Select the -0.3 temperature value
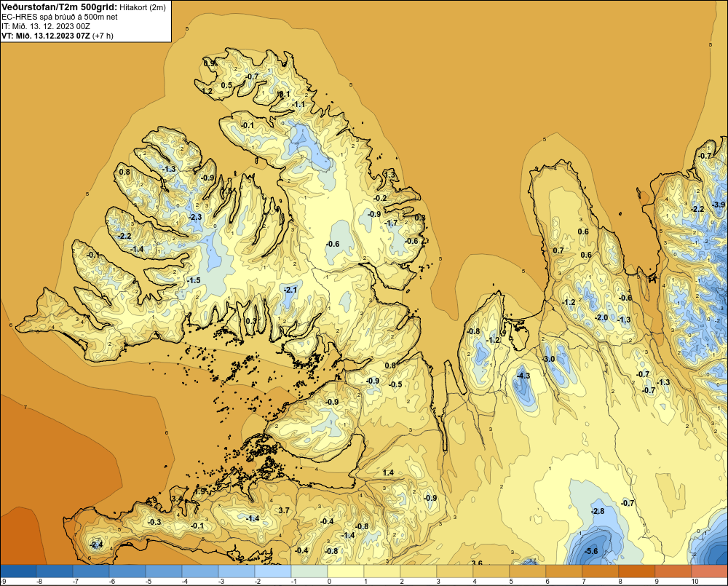This screenshot has width=728, height=586. (154, 523)
